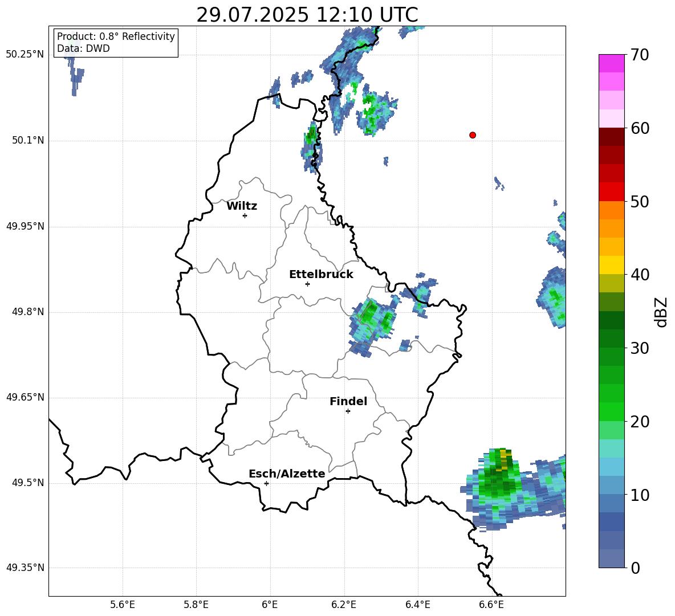Click the title 29.07.2025 12:10 UTC

pos(307,15)
